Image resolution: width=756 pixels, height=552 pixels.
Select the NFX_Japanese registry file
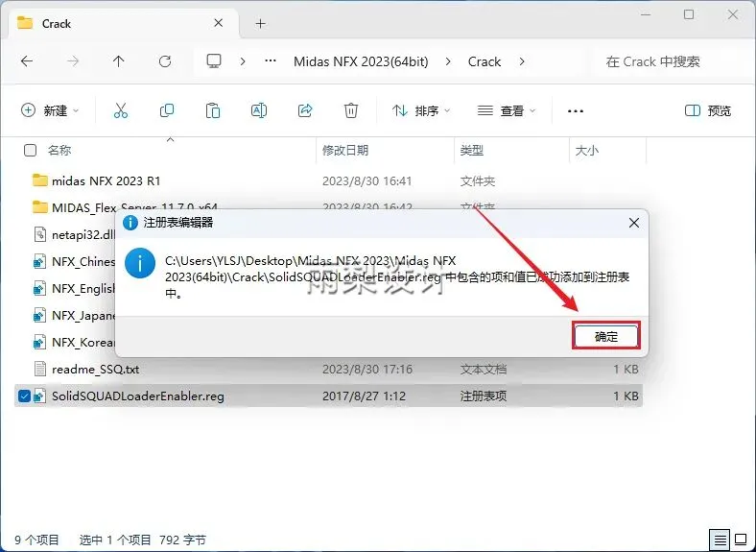[83, 316]
